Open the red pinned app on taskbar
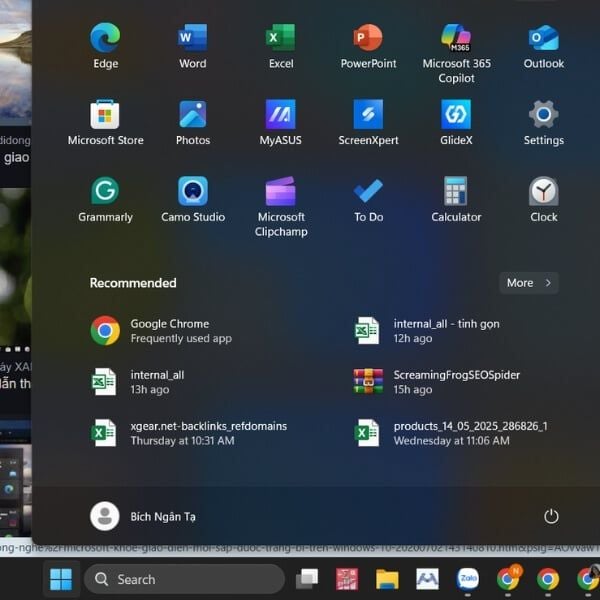Image resolution: width=600 pixels, height=600 pixels. click(347, 579)
